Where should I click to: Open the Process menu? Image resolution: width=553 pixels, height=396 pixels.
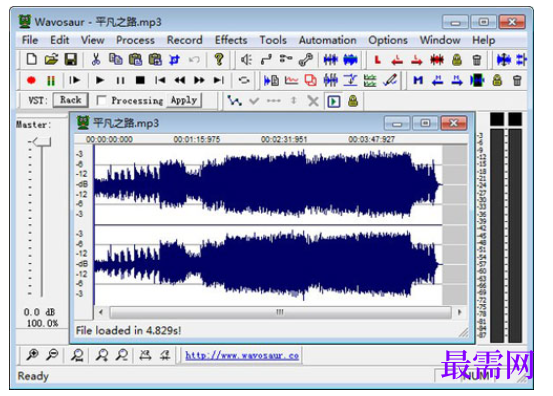pyautogui.click(x=135, y=40)
